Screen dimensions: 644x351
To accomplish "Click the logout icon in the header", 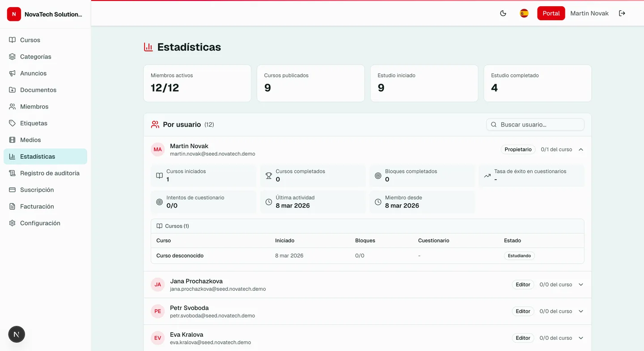I will [x=622, y=13].
